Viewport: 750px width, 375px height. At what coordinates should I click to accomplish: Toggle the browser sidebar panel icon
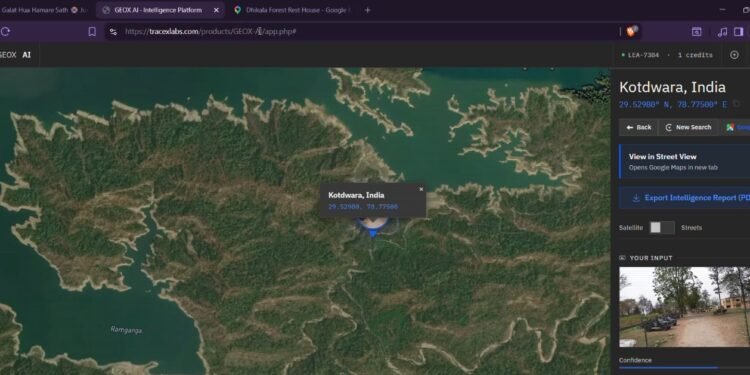point(739,32)
